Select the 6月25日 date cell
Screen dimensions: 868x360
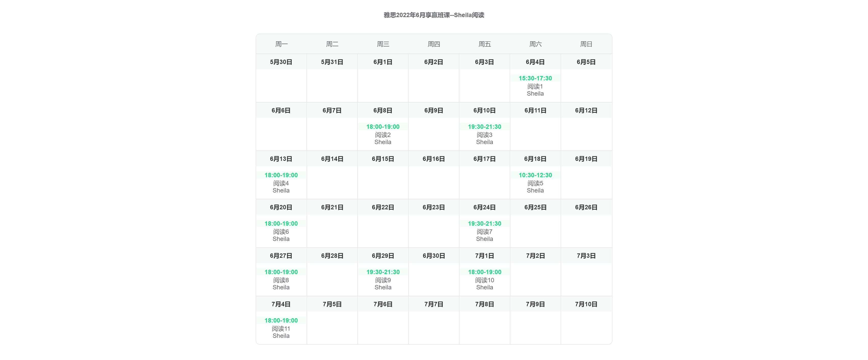(x=535, y=207)
